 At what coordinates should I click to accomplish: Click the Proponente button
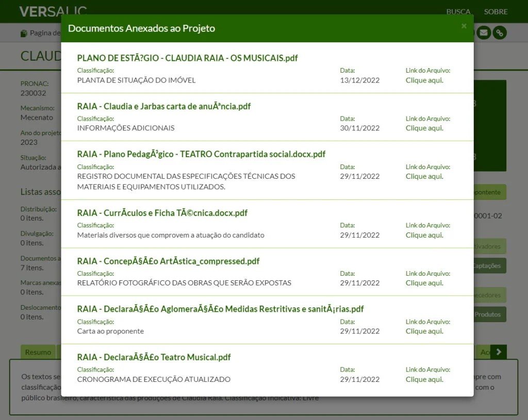click(x=490, y=192)
